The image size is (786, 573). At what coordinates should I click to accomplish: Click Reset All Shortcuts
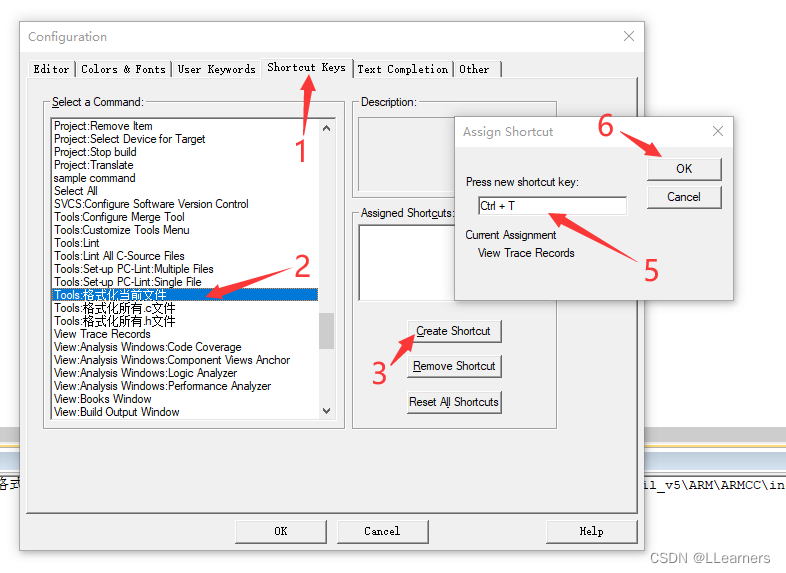click(454, 402)
